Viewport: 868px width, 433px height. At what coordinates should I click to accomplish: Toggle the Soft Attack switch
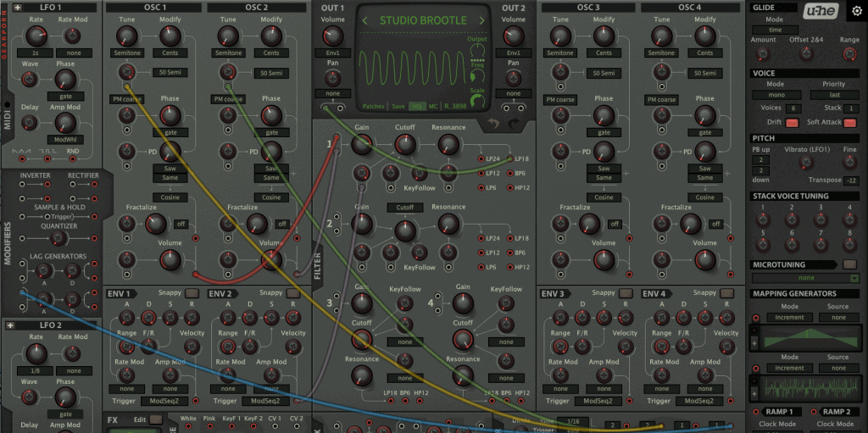click(x=849, y=123)
